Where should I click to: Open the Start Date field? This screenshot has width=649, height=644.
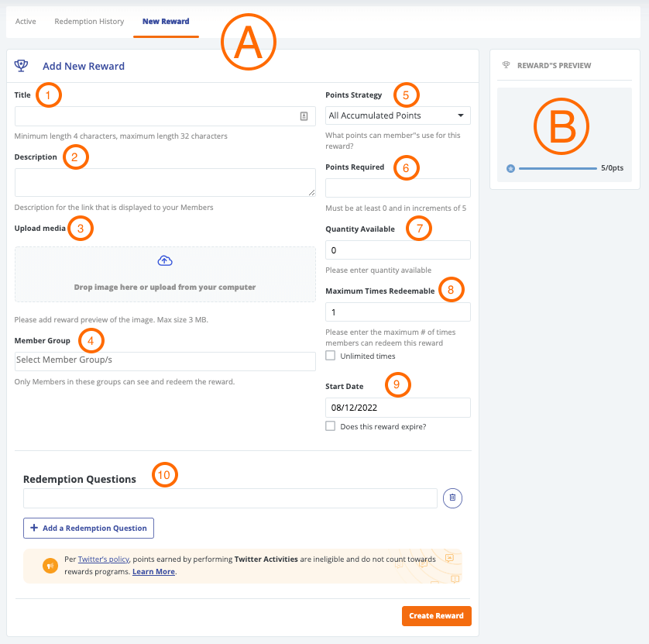[398, 408]
